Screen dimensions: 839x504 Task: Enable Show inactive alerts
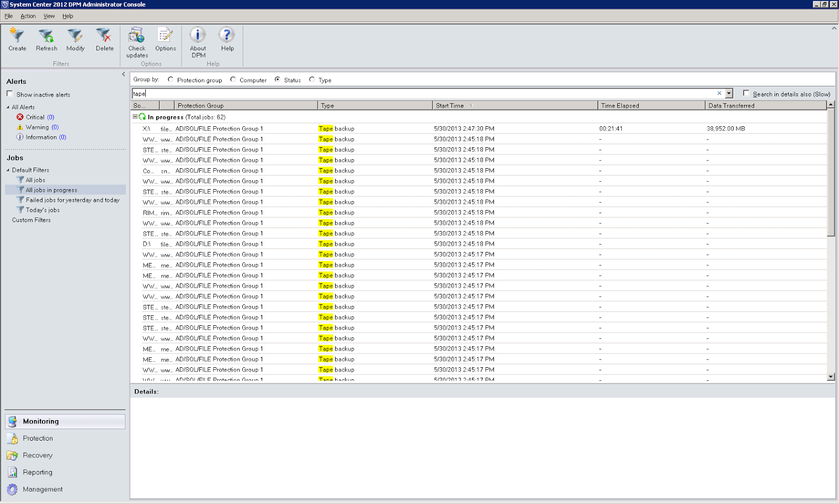tap(9, 93)
